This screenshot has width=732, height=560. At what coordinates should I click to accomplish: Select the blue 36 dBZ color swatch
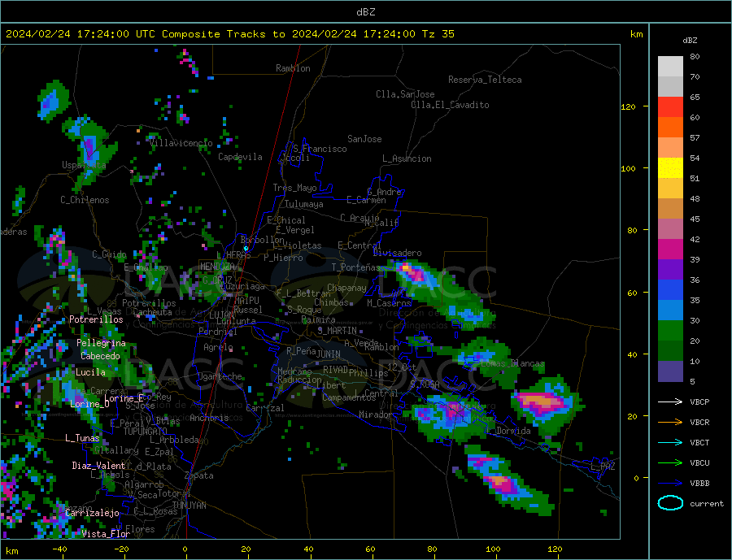(670, 290)
